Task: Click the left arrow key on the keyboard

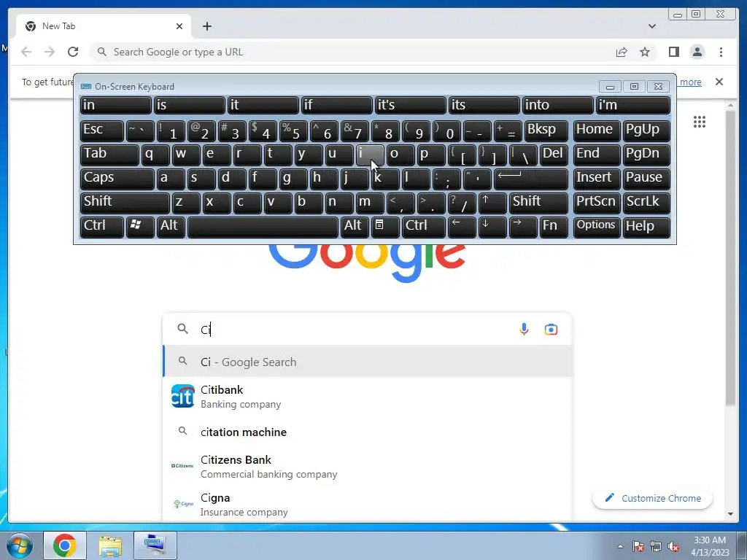Action: pyautogui.click(x=462, y=227)
